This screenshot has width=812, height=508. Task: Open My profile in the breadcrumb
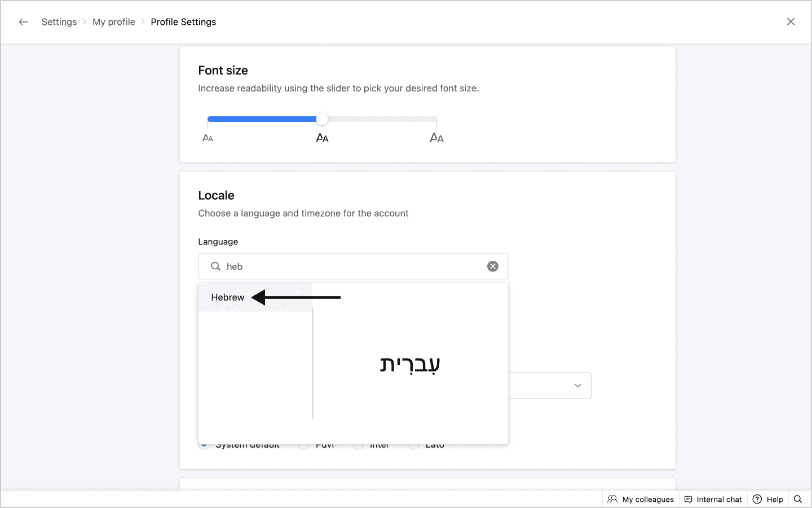click(x=114, y=22)
